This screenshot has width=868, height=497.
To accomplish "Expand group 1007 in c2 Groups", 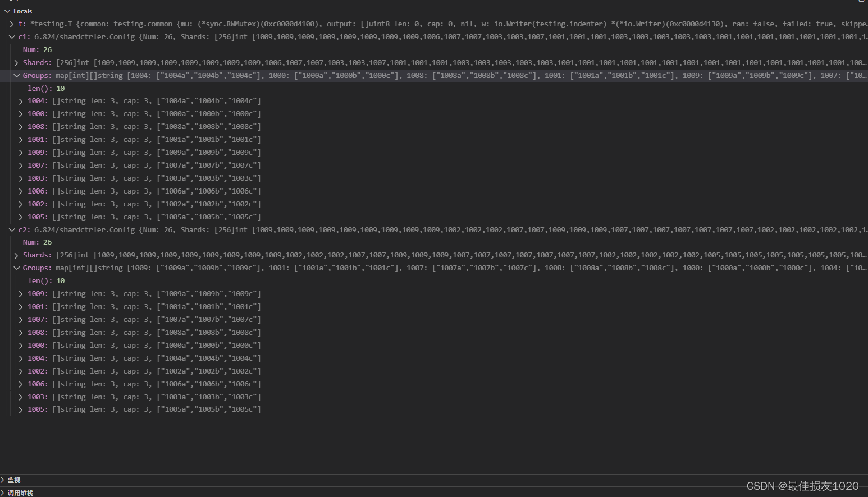I will (21, 320).
